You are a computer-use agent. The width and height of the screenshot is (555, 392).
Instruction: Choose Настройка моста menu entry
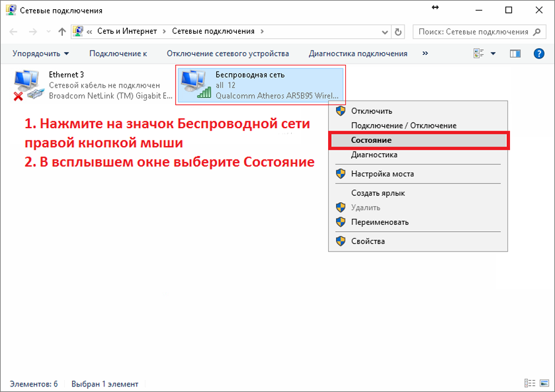(x=418, y=174)
